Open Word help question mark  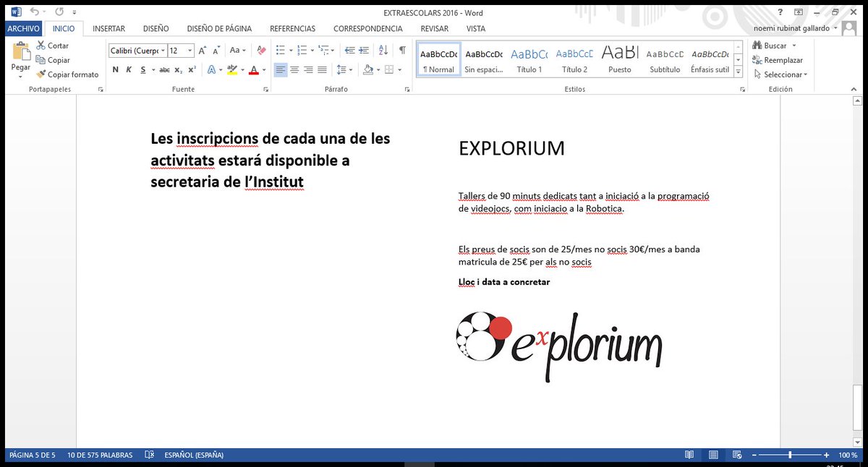780,12
